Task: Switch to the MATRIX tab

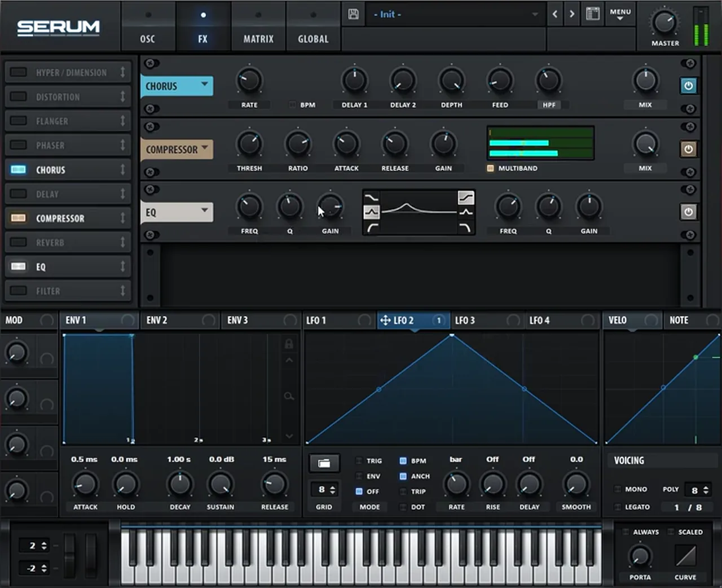Action: (258, 26)
